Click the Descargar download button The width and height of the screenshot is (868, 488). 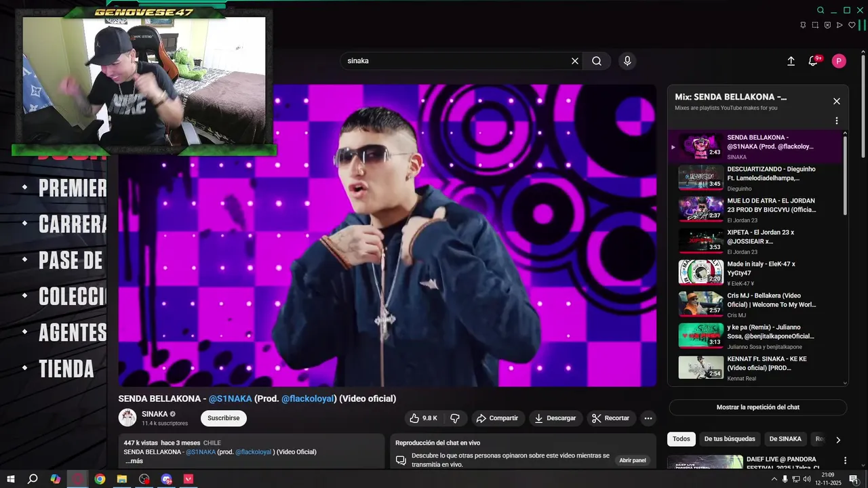coord(555,418)
